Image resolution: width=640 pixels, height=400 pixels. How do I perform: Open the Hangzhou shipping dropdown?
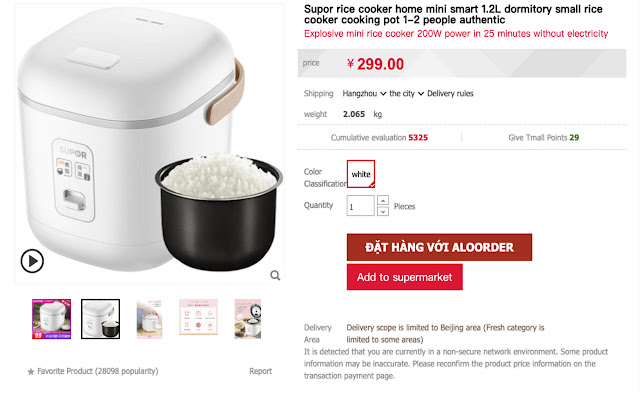click(x=364, y=93)
